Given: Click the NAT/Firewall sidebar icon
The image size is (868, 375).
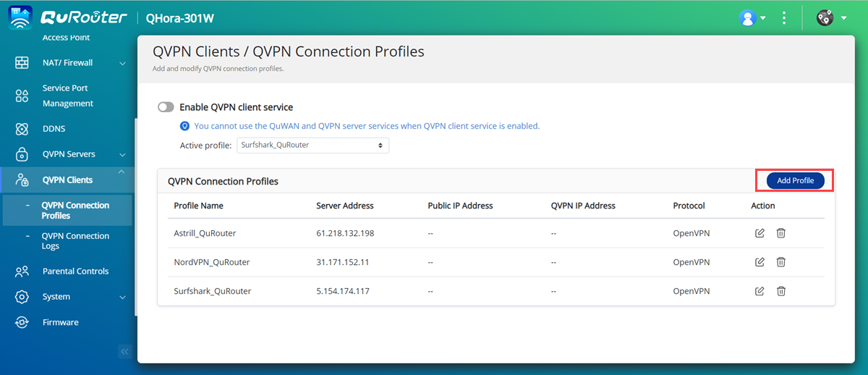Looking at the screenshot, I should coord(22,63).
